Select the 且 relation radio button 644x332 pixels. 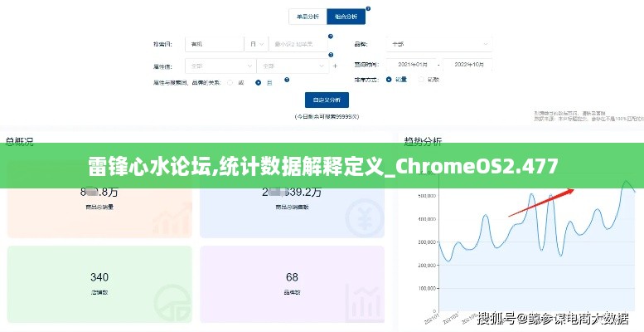tap(258, 83)
